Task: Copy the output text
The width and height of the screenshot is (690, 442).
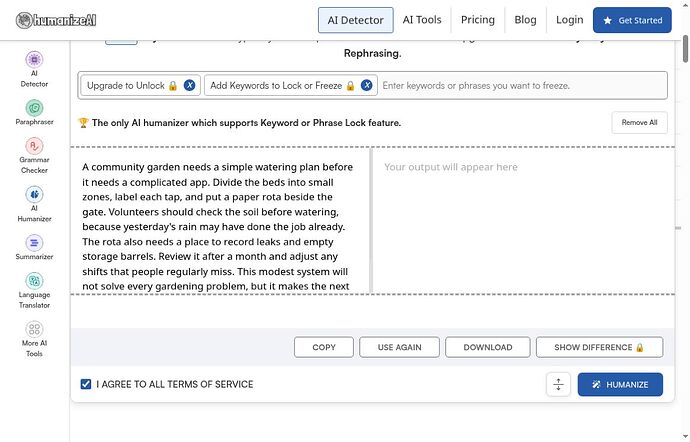Action: (324, 347)
